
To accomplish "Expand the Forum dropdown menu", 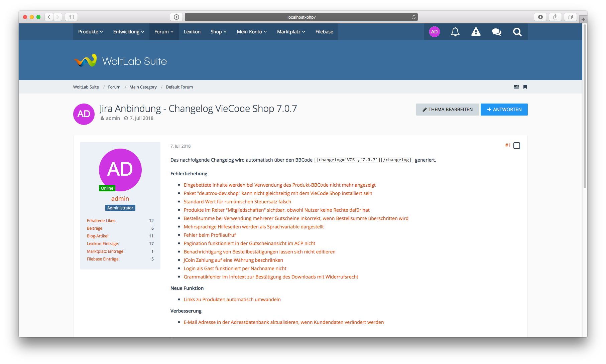I will (164, 32).
